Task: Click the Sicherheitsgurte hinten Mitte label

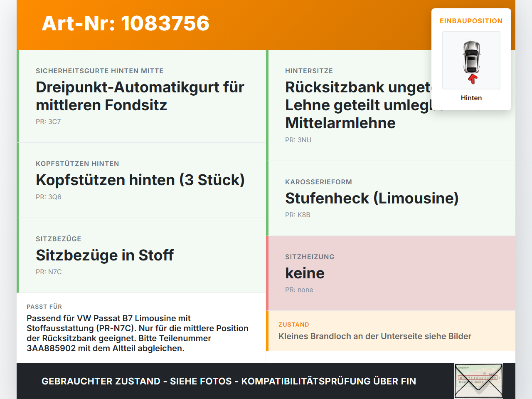Action: [100, 71]
